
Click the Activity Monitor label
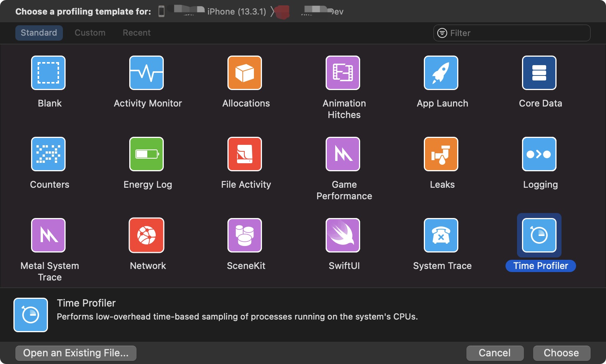[x=148, y=103]
